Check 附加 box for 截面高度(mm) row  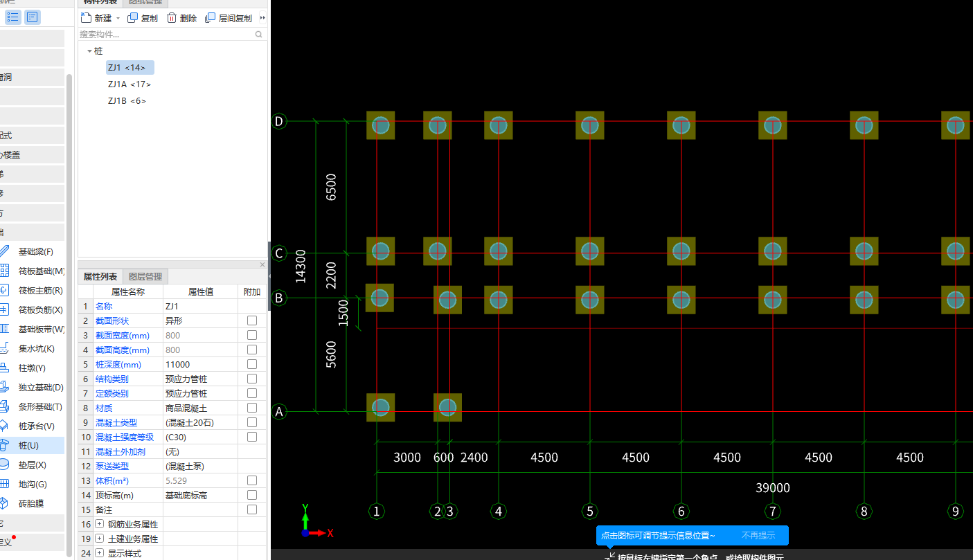pos(252,350)
